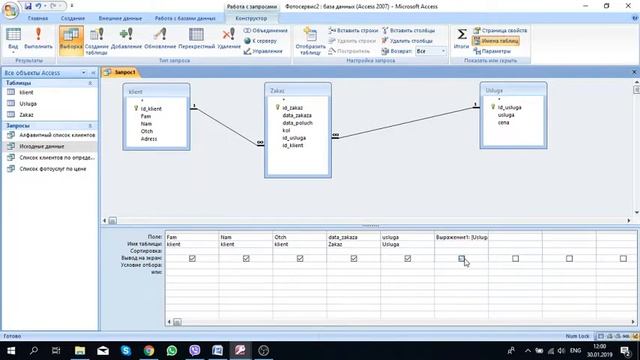640x360 pixels.
Task: Choose the Обновление query type
Action: pyautogui.click(x=160, y=39)
